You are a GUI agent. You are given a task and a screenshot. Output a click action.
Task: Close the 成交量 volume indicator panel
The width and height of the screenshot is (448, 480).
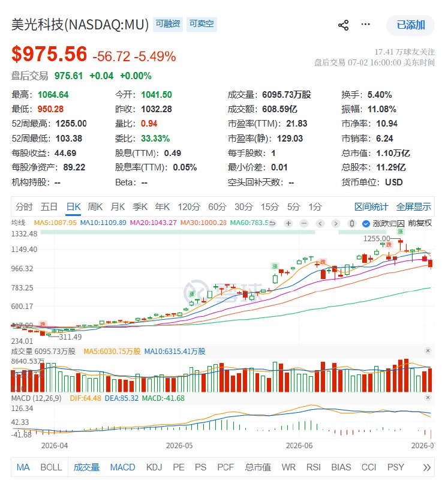[x=428, y=350]
